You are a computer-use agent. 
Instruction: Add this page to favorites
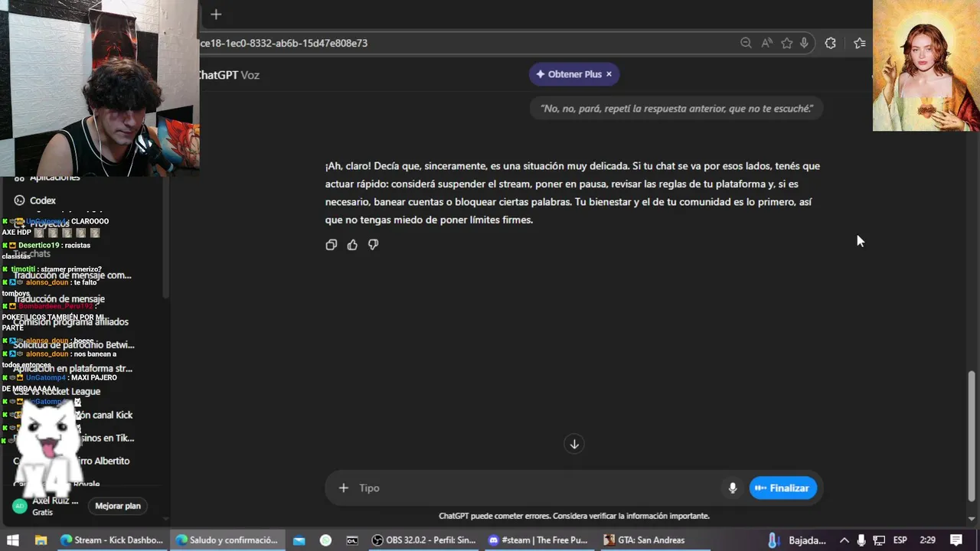(x=786, y=43)
